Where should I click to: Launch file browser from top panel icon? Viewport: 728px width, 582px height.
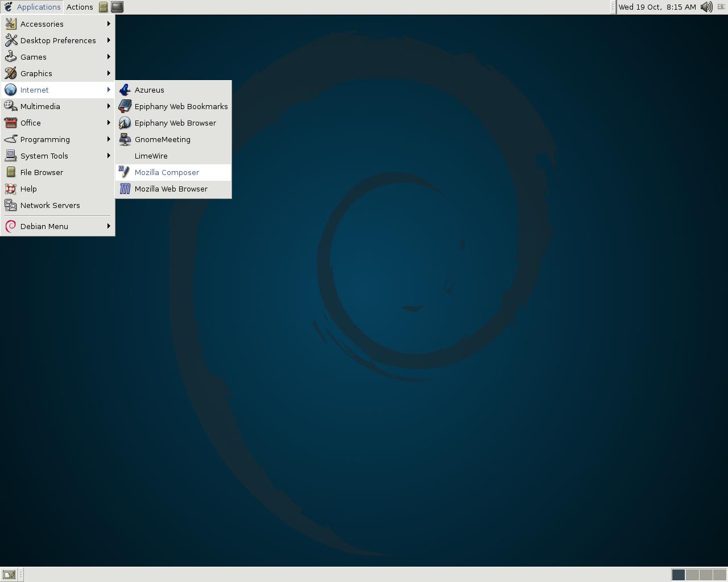click(x=104, y=7)
